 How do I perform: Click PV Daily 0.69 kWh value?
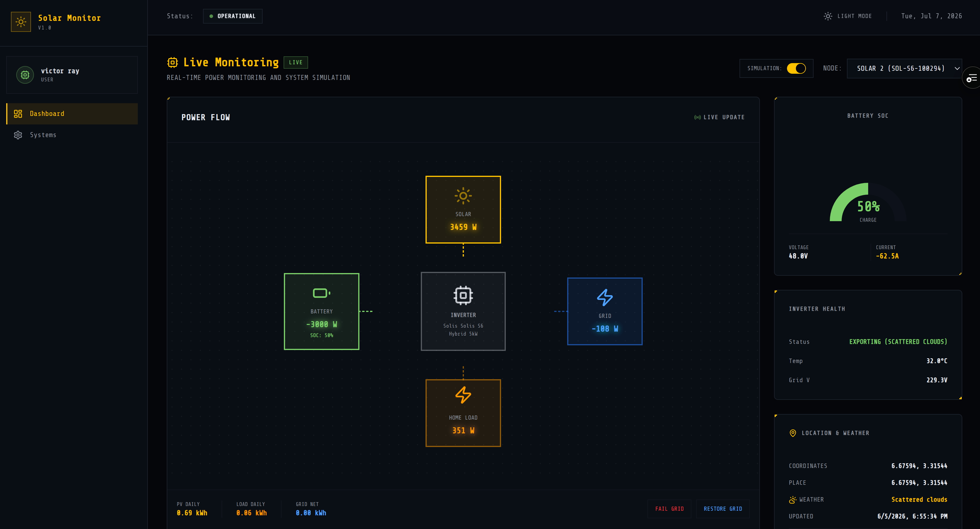coord(192,513)
